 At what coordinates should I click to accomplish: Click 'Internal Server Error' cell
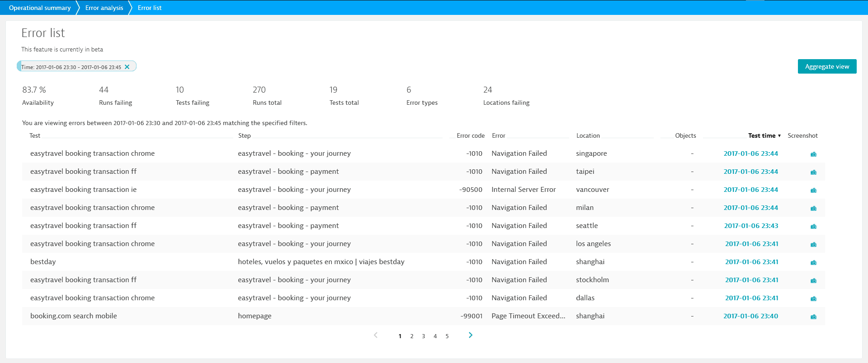524,190
